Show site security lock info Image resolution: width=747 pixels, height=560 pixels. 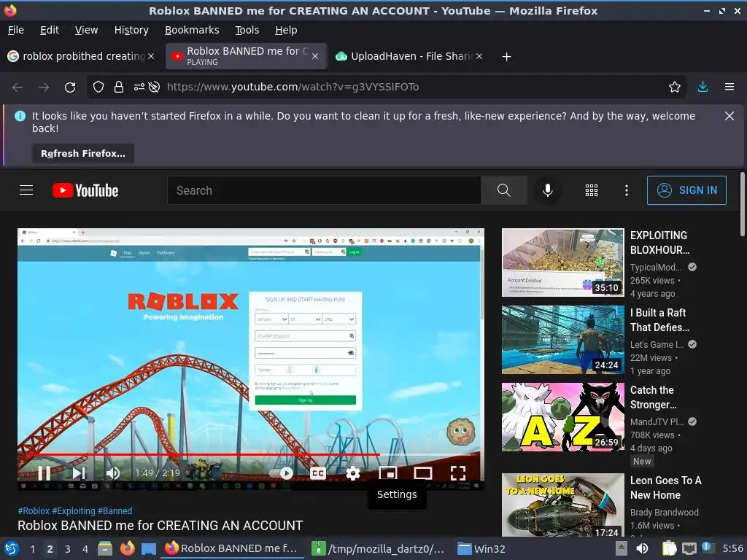119,87
